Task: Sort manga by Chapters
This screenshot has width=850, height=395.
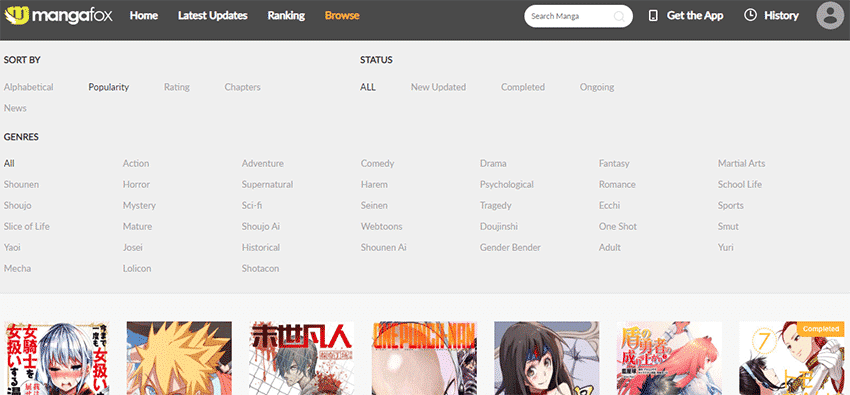Action: coord(242,87)
